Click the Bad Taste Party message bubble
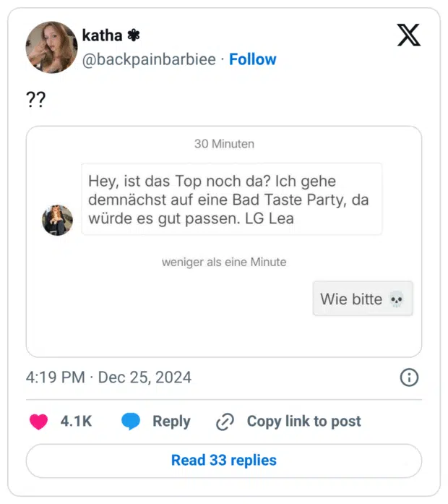Viewport: 448px width, 504px height. [231, 200]
